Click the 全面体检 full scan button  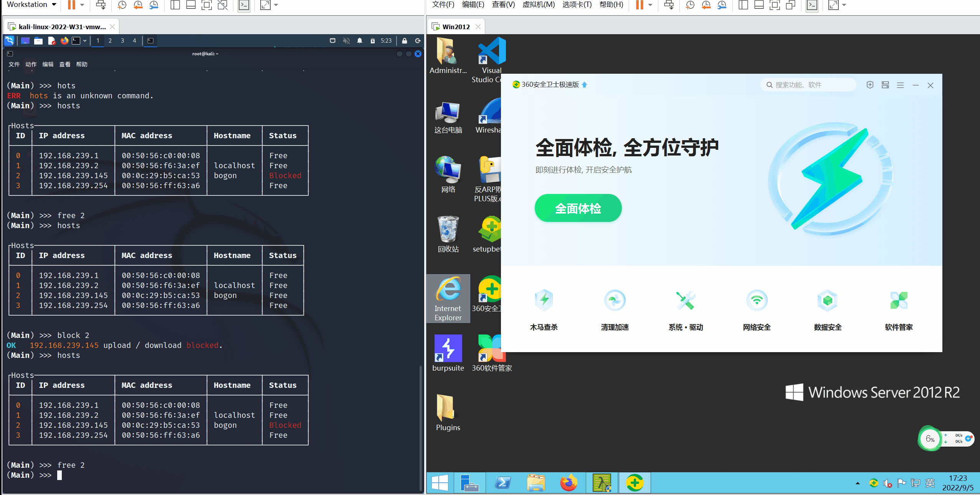[578, 208]
